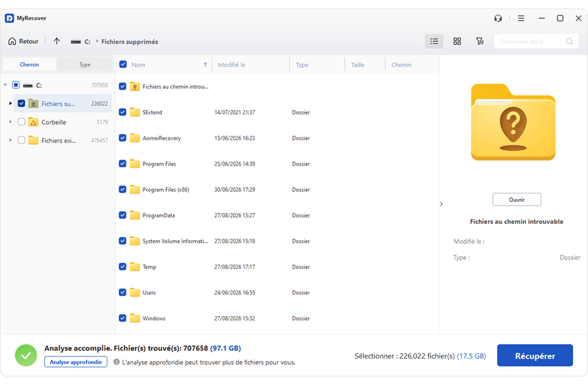The height and width of the screenshot is (385, 588).
Task: Collapse the preview panel arrow
Action: click(x=442, y=204)
